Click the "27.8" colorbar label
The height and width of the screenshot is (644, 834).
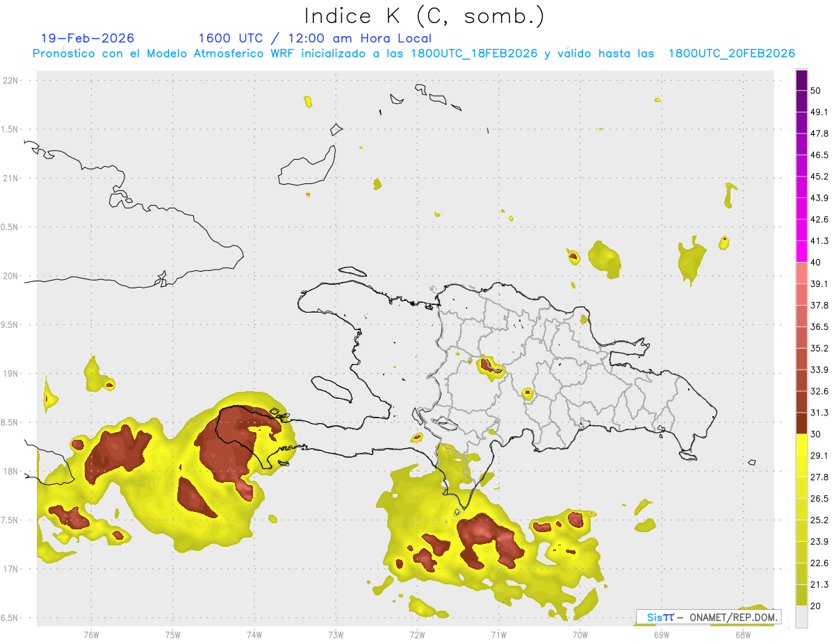819,477
